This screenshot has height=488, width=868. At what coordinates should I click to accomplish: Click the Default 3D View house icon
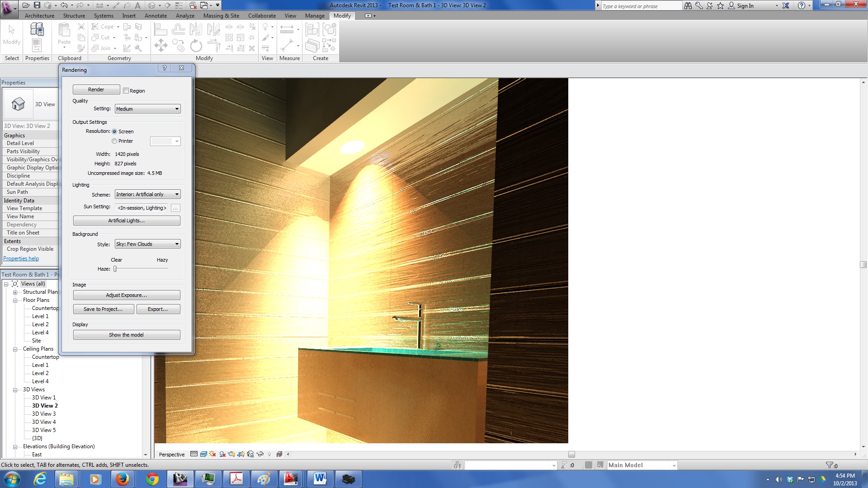point(152,5)
